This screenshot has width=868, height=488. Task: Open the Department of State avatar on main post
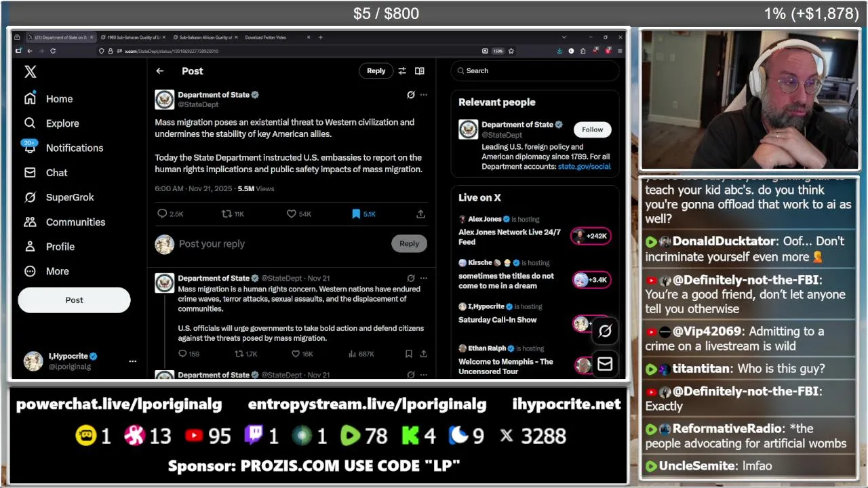coord(165,100)
